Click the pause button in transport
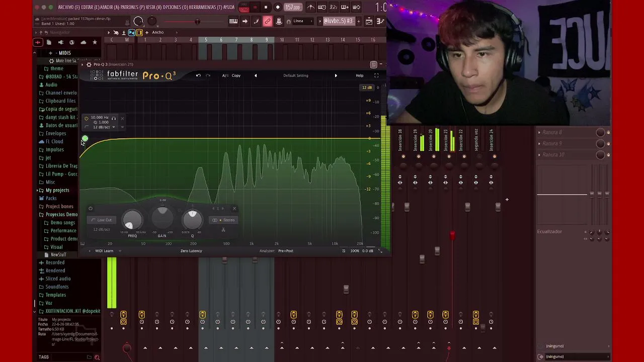 255,7
